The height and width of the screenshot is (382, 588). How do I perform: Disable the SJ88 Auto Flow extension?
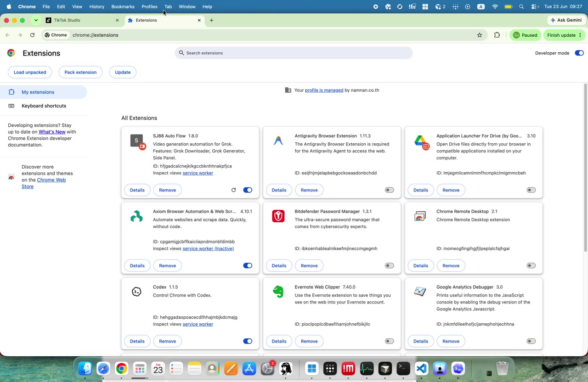(248, 190)
